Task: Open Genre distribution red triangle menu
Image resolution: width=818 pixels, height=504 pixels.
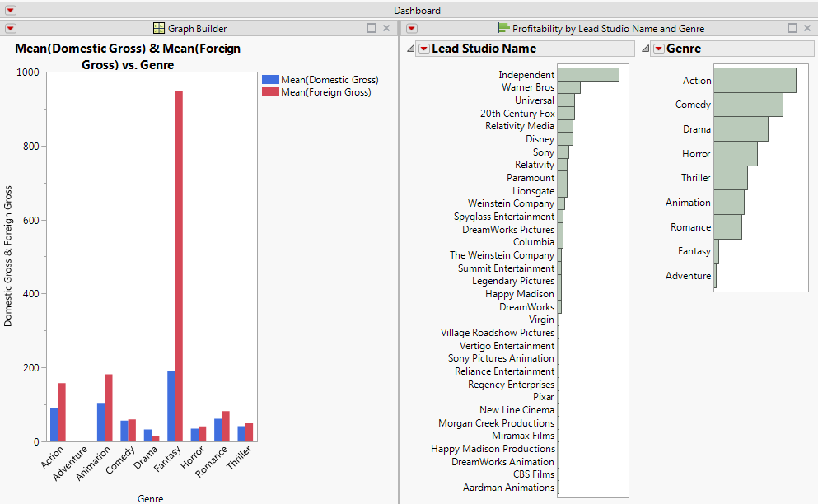Action: (x=659, y=49)
